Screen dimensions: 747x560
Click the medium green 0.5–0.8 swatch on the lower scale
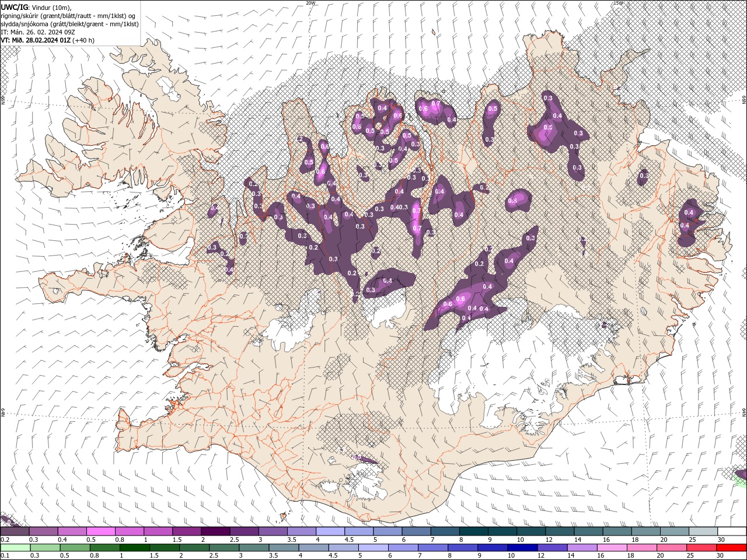[x=76, y=548]
